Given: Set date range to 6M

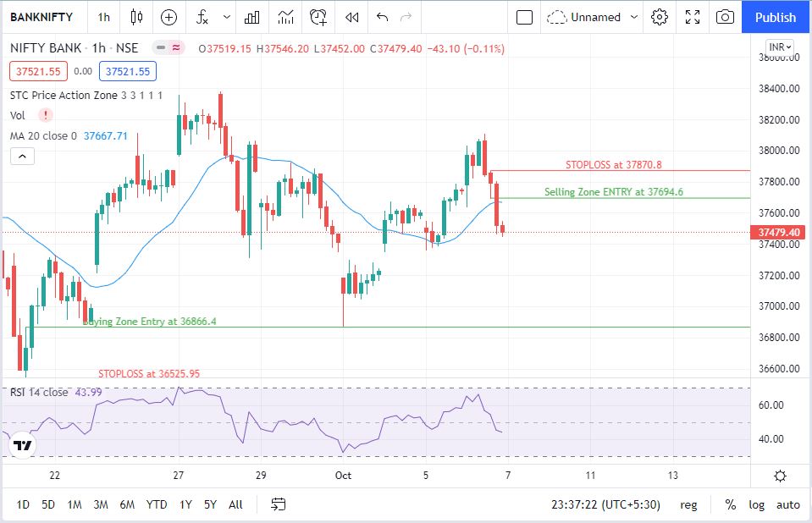Looking at the screenshot, I should coord(127,504).
